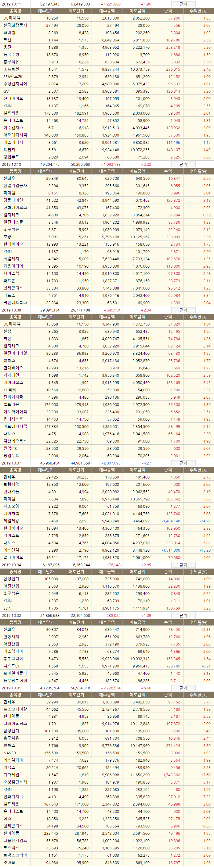Close the 2019.10.04 trade list

[x=183, y=565]
